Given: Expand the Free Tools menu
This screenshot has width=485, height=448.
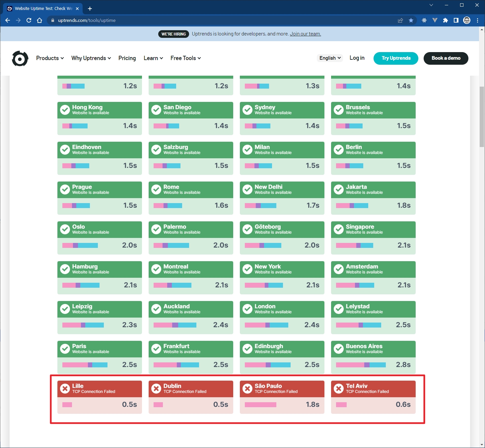Looking at the screenshot, I should coord(185,58).
